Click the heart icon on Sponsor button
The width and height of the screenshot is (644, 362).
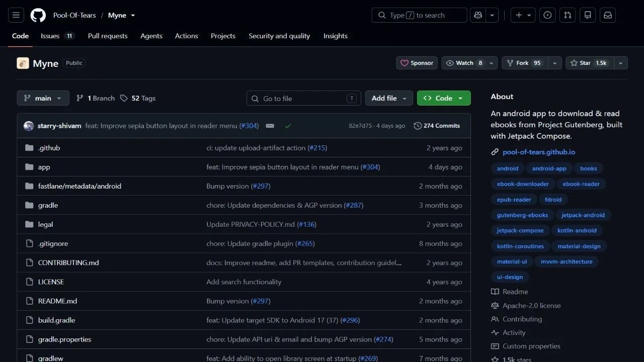tap(405, 63)
